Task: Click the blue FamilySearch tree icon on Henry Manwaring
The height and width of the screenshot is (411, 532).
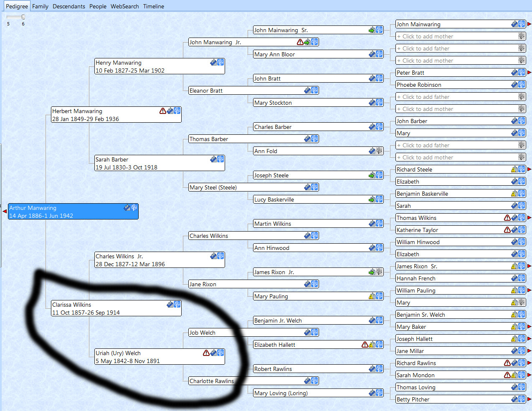Action: point(220,63)
